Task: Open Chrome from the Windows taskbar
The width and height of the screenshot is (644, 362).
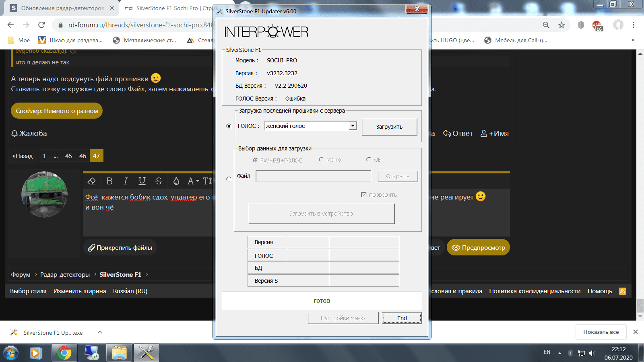Action: coord(64,353)
